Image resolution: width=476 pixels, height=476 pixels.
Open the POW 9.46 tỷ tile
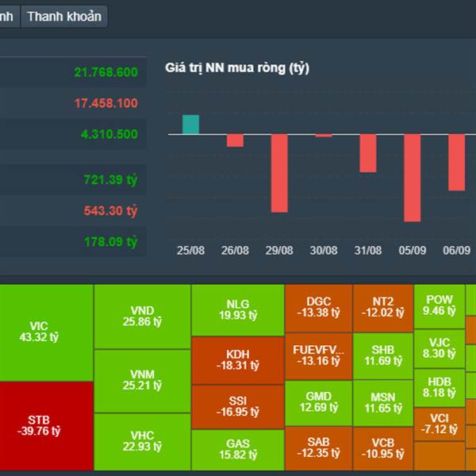440,306
